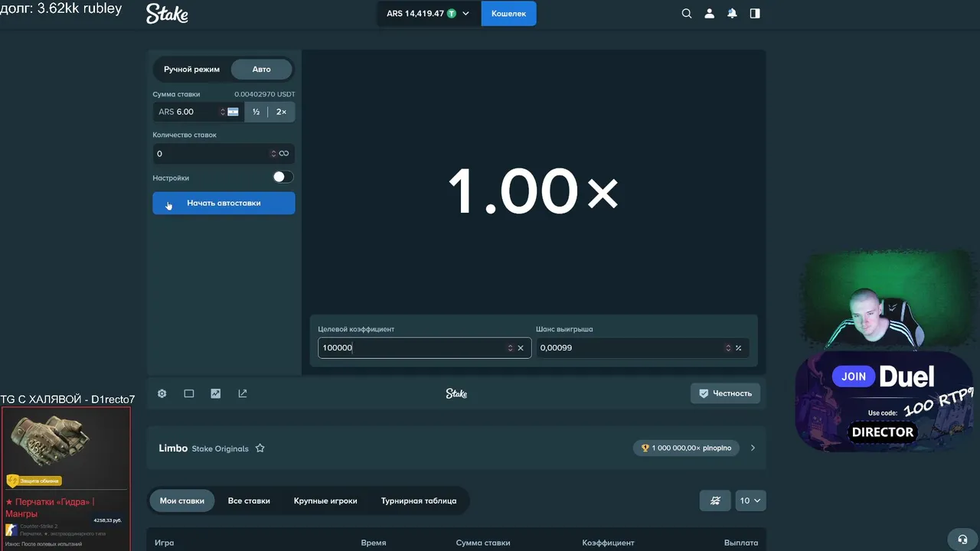The image size is (980, 551).
Task: Click the Количество ставок input field
Action: tap(224, 154)
